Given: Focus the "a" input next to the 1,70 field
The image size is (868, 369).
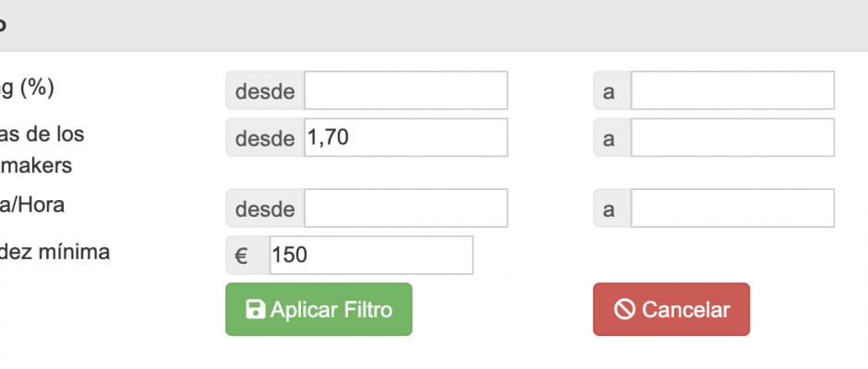Looking at the screenshot, I should [x=732, y=137].
